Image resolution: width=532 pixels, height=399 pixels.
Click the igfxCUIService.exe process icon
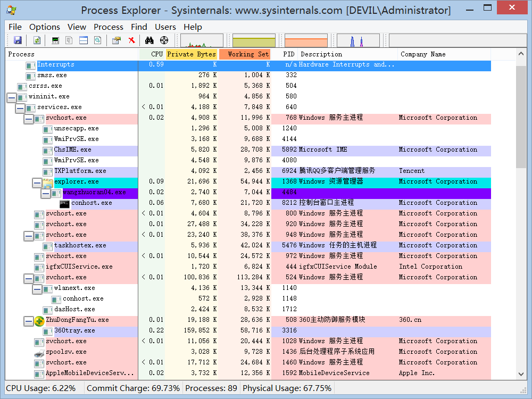[39, 268]
